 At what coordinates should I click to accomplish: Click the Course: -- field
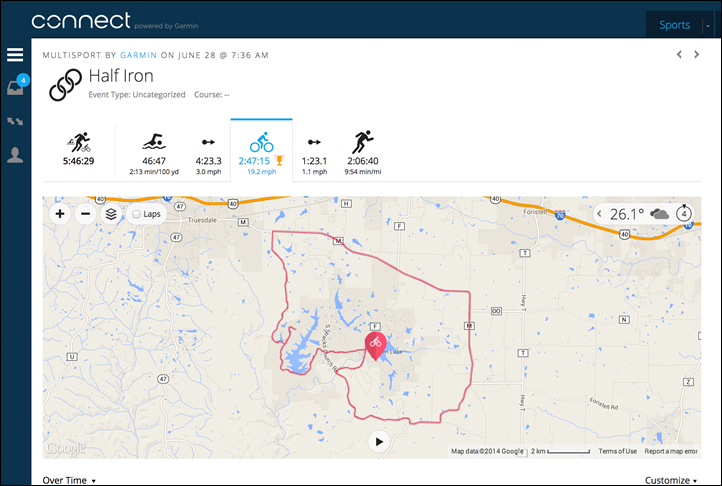pos(211,94)
